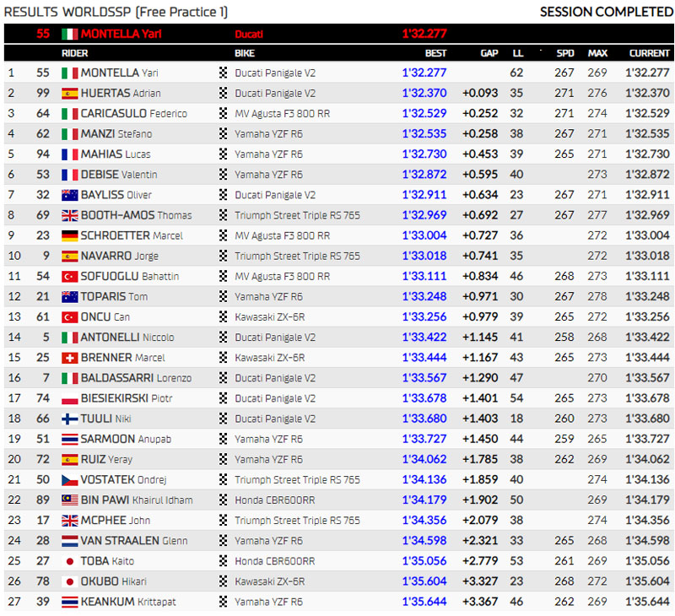Expand the GAP column header
The width and height of the screenshot is (675, 616).
[x=489, y=53]
